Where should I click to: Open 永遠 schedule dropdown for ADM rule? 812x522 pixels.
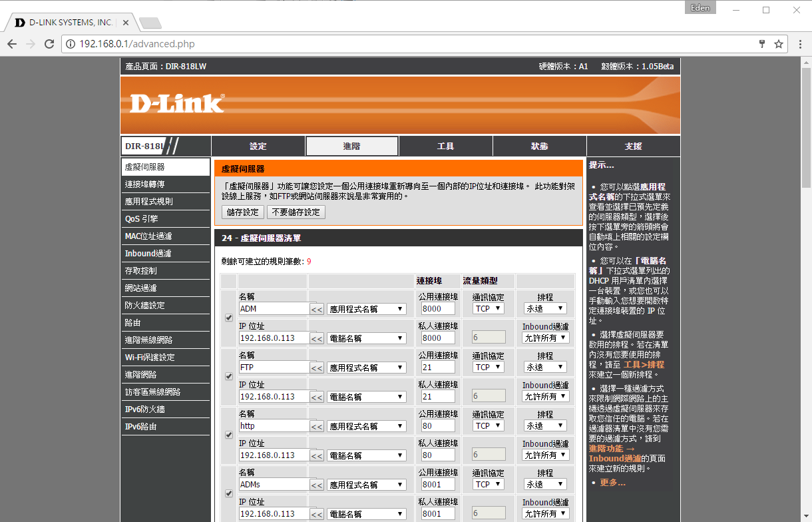(x=545, y=309)
